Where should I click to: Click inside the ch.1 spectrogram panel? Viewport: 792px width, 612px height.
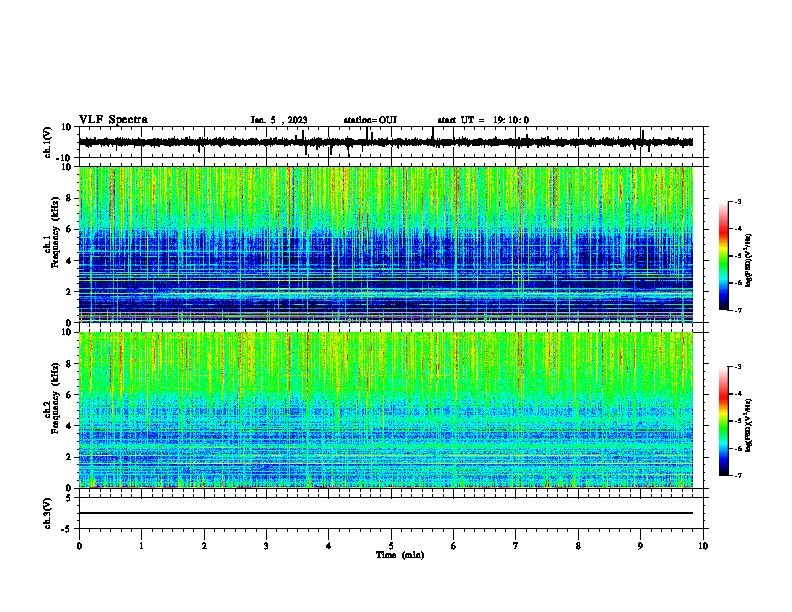(386, 244)
